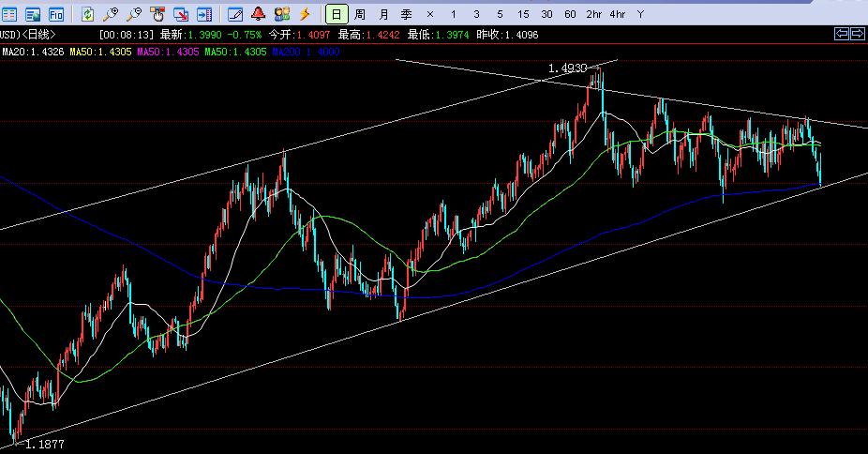Viewport: 868px width, 454px height.
Task: Click the MA20:1.4326 indicator label
Action: (33, 52)
